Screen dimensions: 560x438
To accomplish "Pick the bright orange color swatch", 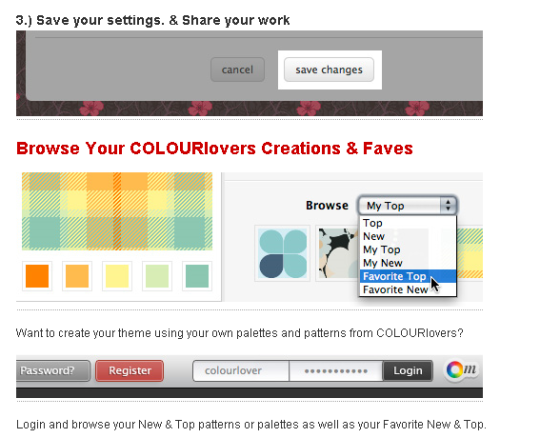I will tap(37, 276).
